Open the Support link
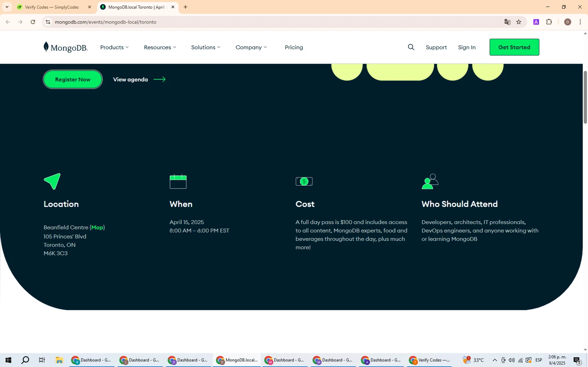This screenshot has height=367, width=588. 436,47
